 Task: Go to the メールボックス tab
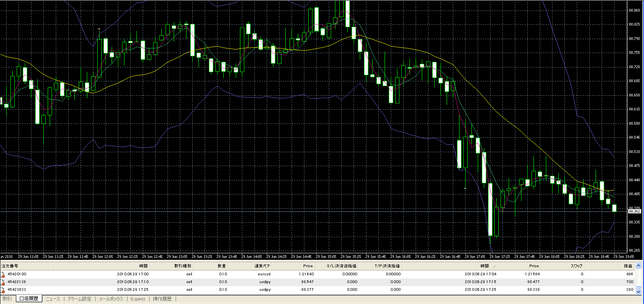[x=111, y=299]
